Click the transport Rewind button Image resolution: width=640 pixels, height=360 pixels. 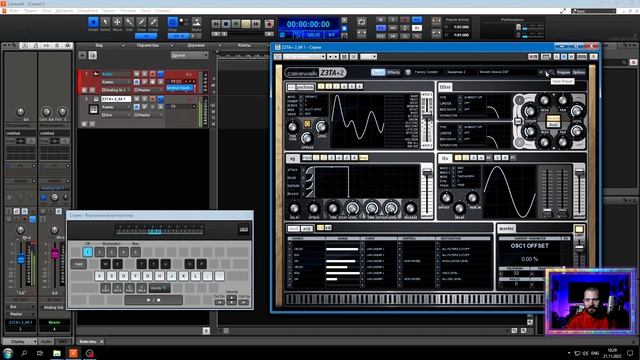(216, 24)
